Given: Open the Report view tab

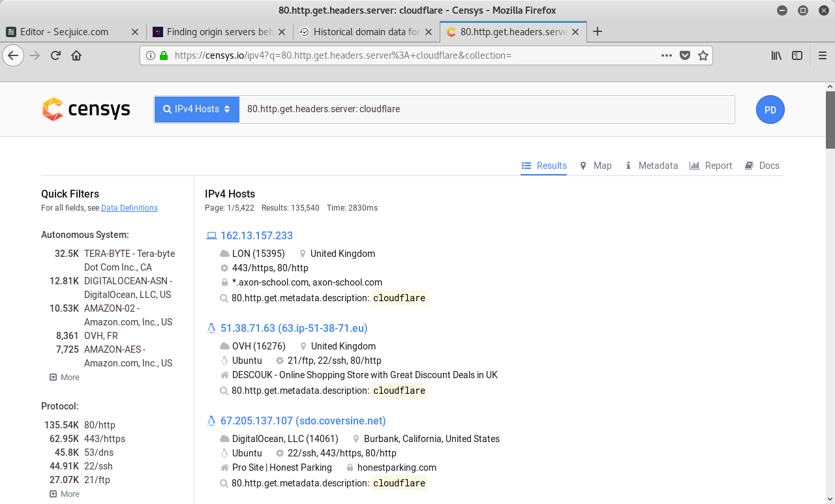Looking at the screenshot, I should point(711,166).
